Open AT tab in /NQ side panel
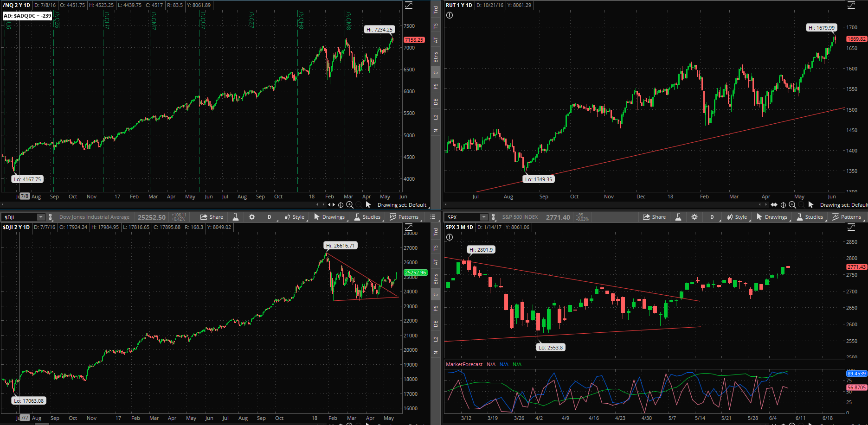The height and width of the screenshot is (425, 868). (x=436, y=40)
